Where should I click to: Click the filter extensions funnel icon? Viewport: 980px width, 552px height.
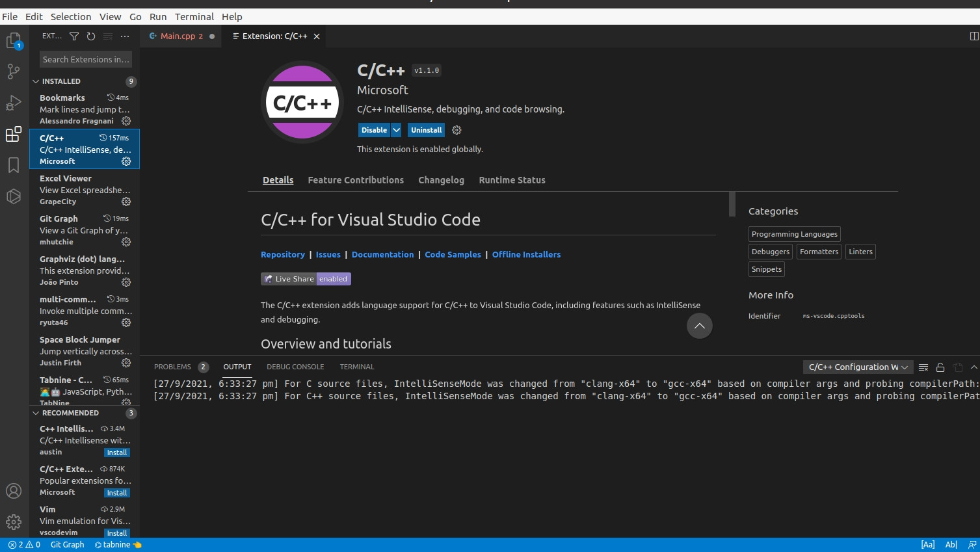74,36
